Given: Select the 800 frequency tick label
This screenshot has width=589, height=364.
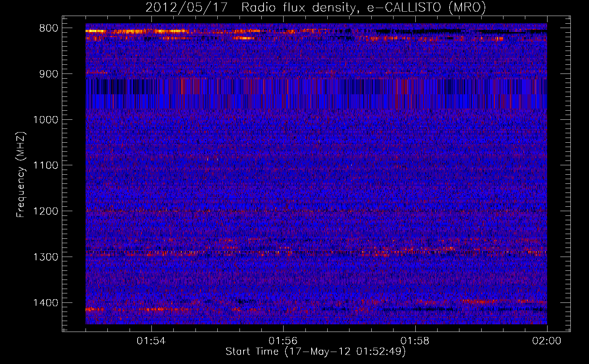Looking at the screenshot, I should click(48, 28).
